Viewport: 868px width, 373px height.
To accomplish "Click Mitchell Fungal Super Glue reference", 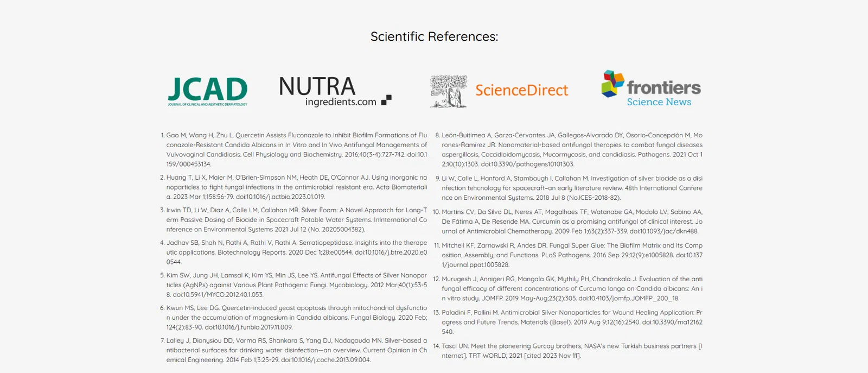I will pyautogui.click(x=572, y=255).
